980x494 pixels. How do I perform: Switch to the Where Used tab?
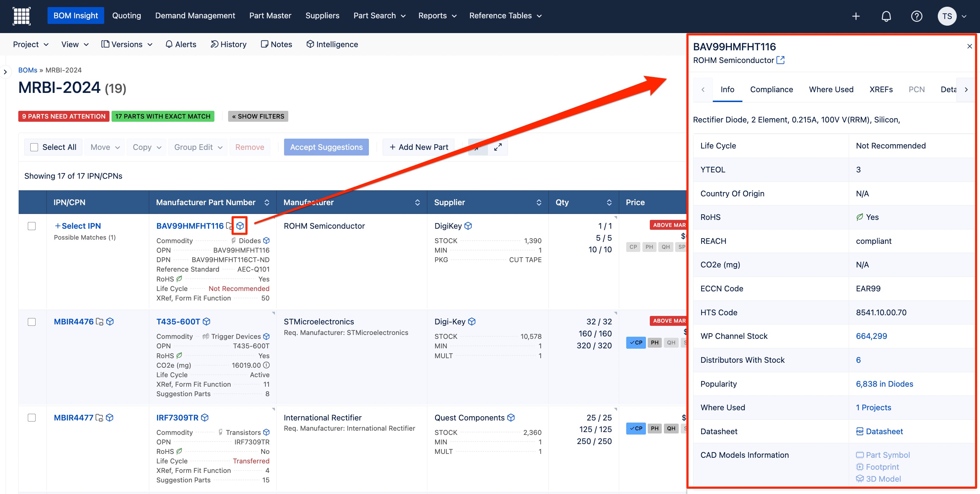tap(831, 89)
